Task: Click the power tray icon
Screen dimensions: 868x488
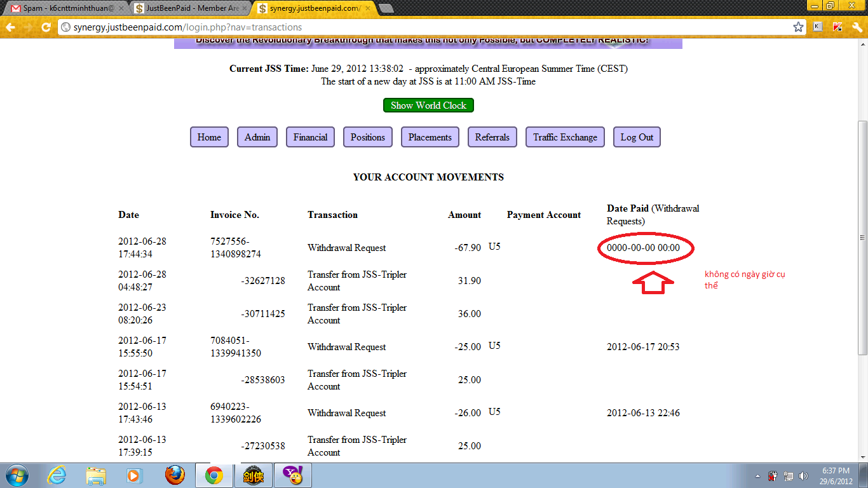Action: (773, 476)
